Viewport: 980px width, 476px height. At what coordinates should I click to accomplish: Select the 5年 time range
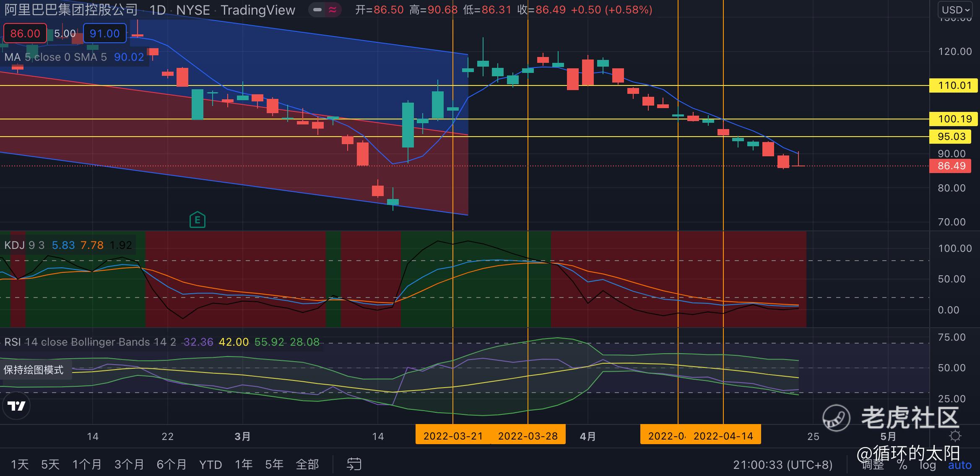coord(274,464)
